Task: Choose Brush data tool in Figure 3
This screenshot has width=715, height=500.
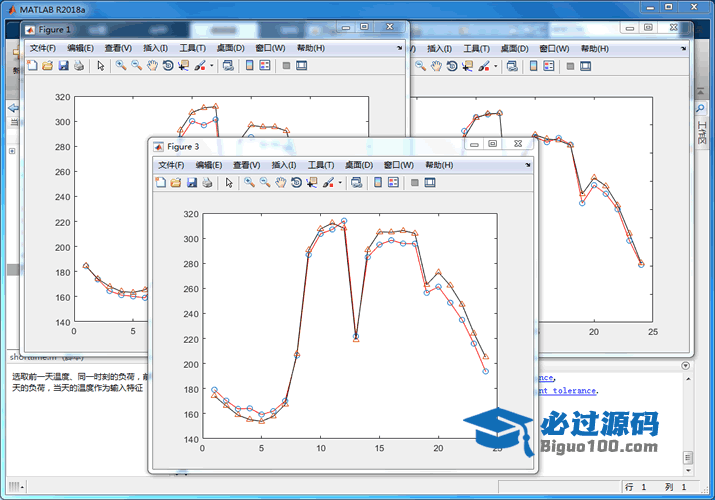Action: pos(328,183)
